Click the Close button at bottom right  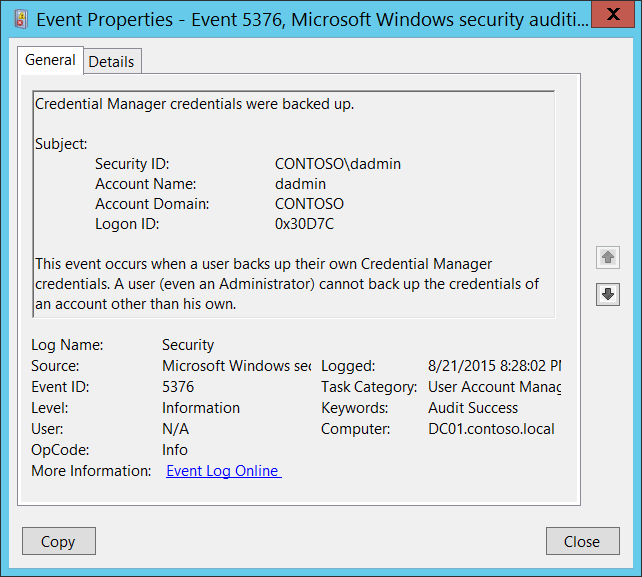pyautogui.click(x=581, y=541)
